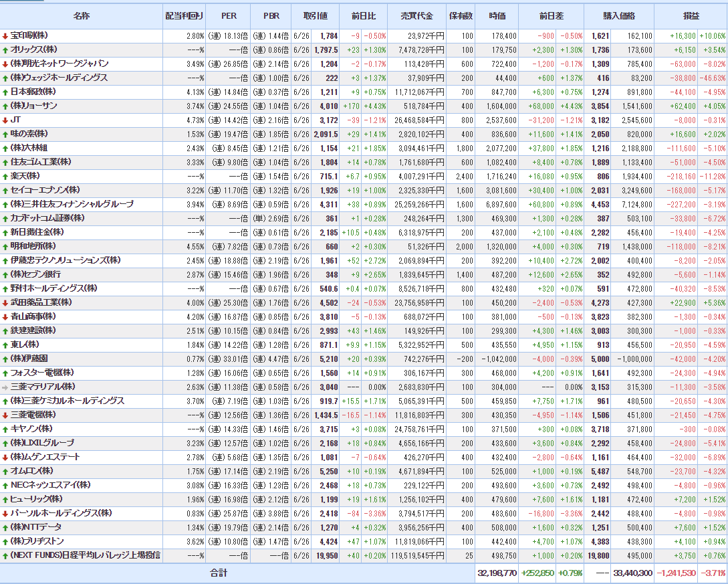Open the (NEXT FUNDS)日経平均レバレッジ上場投信 link

point(85,555)
